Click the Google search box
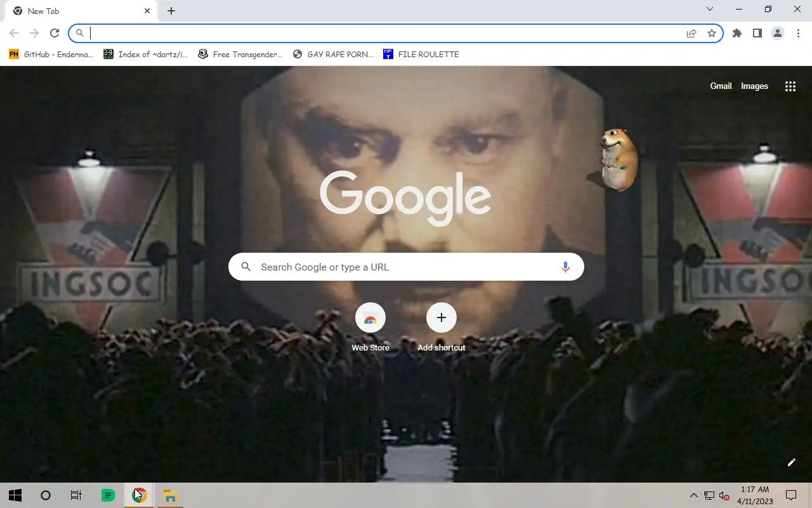The image size is (812, 508). (x=406, y=267)
